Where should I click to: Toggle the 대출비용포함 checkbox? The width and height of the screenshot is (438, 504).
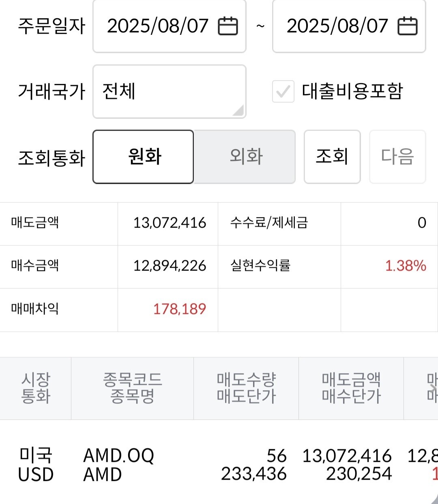pos(283,91)
